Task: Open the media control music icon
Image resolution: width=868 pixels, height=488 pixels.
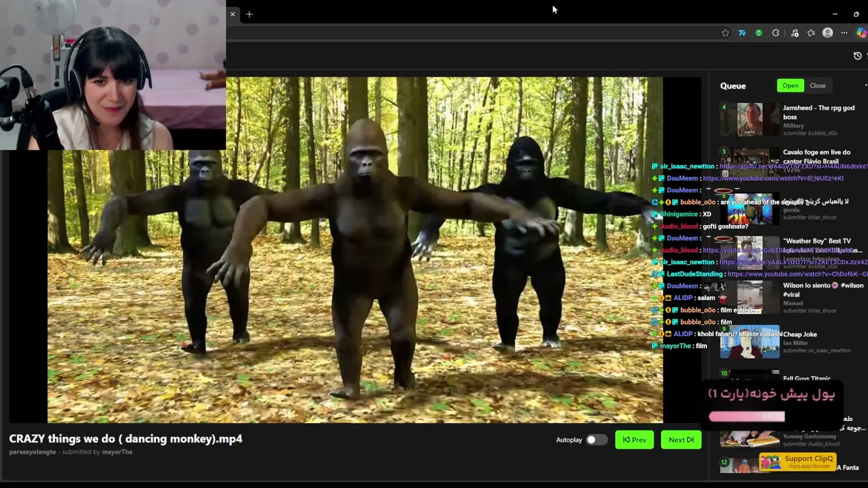Action: pos(795,33)
